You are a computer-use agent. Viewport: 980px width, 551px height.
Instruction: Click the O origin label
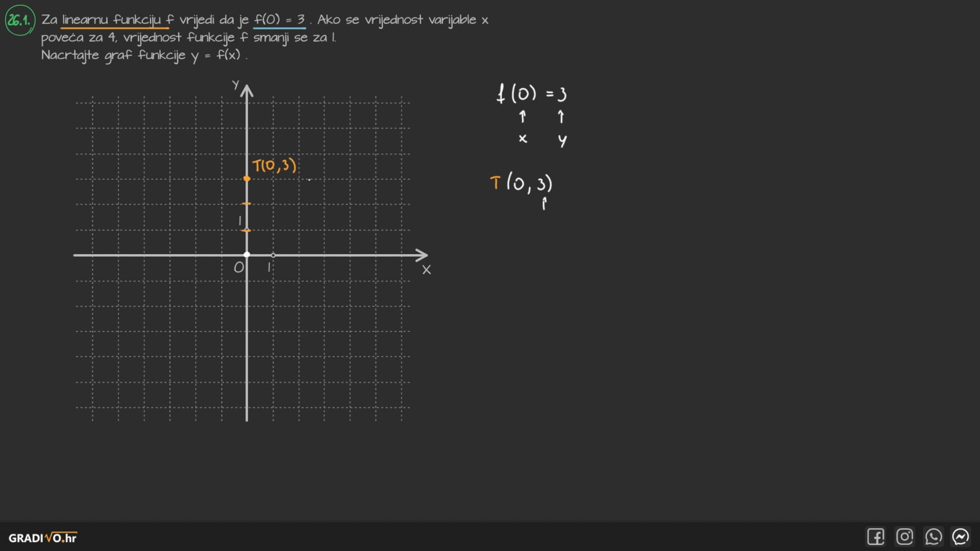[x=238, y=267]
